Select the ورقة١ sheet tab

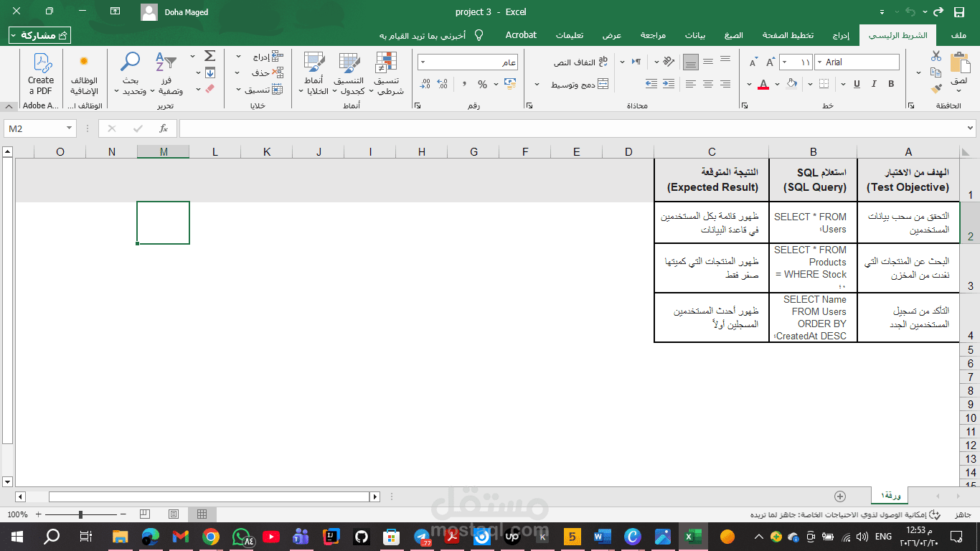coord(890,496)
